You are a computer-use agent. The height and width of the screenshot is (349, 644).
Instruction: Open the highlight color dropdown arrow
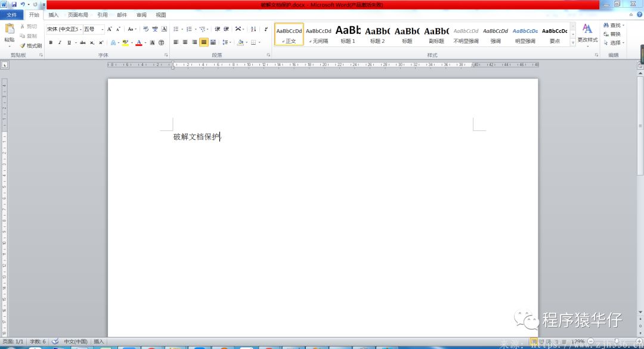pyautogui.click(x=131, y=42)
